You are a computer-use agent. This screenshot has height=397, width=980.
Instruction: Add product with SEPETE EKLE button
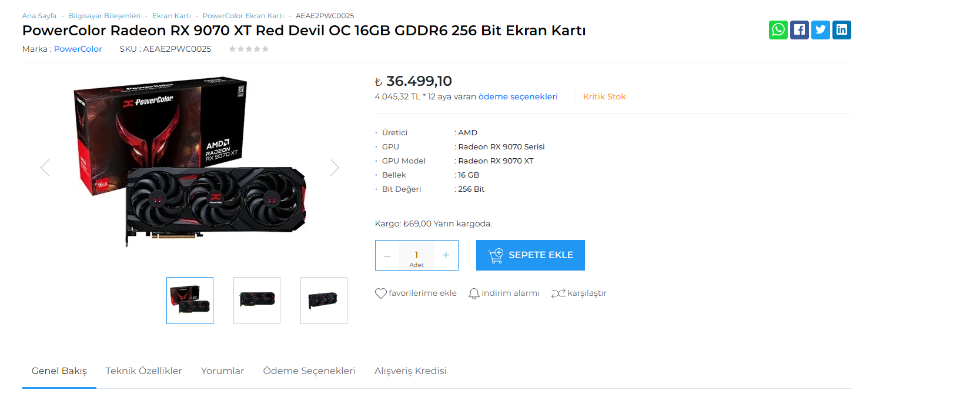point(530,255)
